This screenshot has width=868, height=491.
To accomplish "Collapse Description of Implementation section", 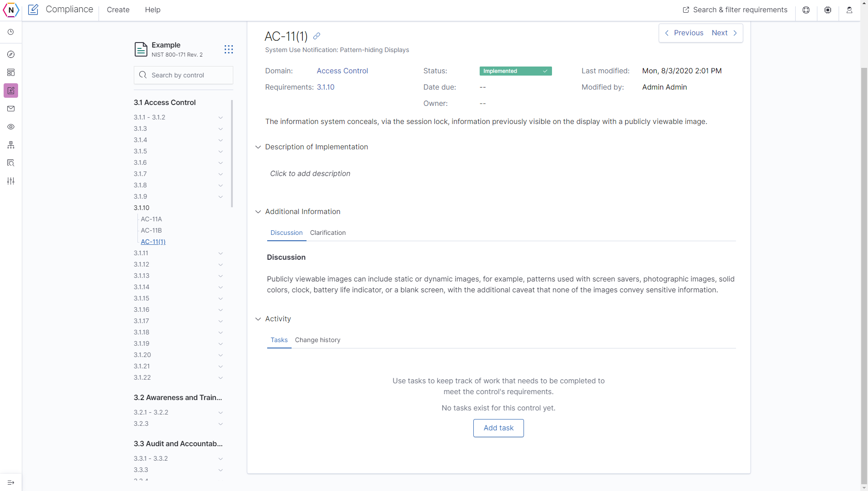I will 258,147.
